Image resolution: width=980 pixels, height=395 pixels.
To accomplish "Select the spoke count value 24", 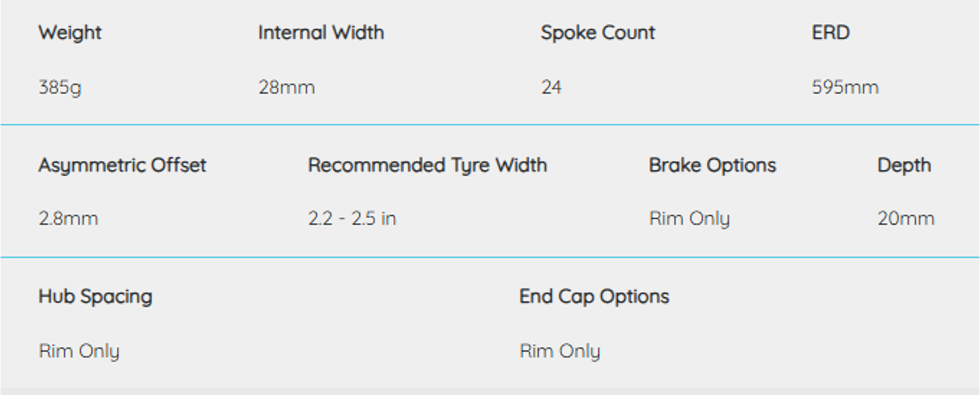I will (551, 87).
